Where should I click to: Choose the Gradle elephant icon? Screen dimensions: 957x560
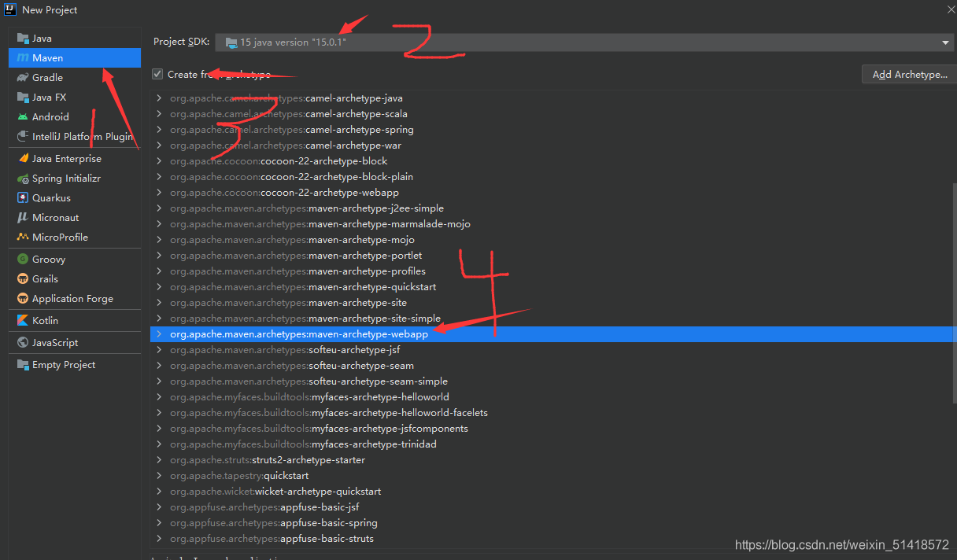tap(22, 77)
